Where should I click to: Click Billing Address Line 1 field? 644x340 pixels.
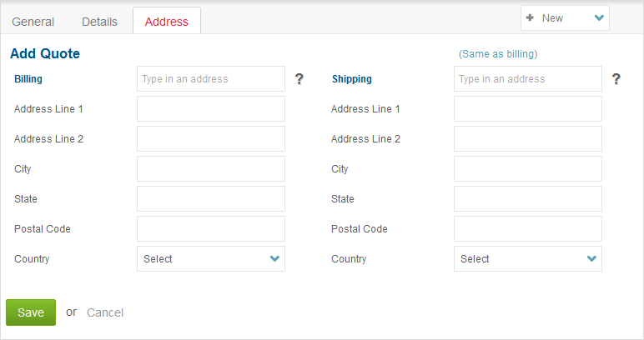tap(211, 108)
